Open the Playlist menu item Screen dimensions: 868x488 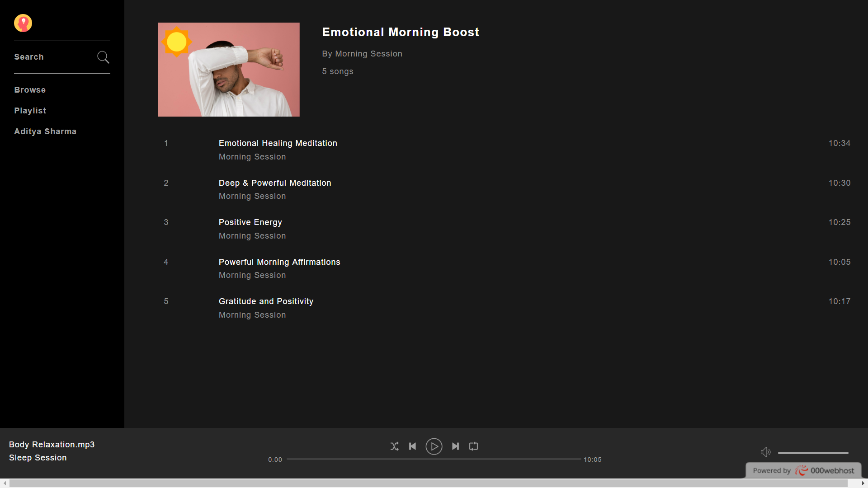pyautogui.click(x=30, y=111)
